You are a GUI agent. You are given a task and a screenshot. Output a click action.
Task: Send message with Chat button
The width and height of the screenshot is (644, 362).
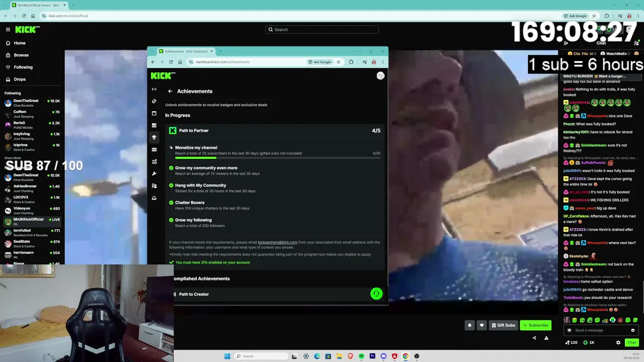(632, 342)
